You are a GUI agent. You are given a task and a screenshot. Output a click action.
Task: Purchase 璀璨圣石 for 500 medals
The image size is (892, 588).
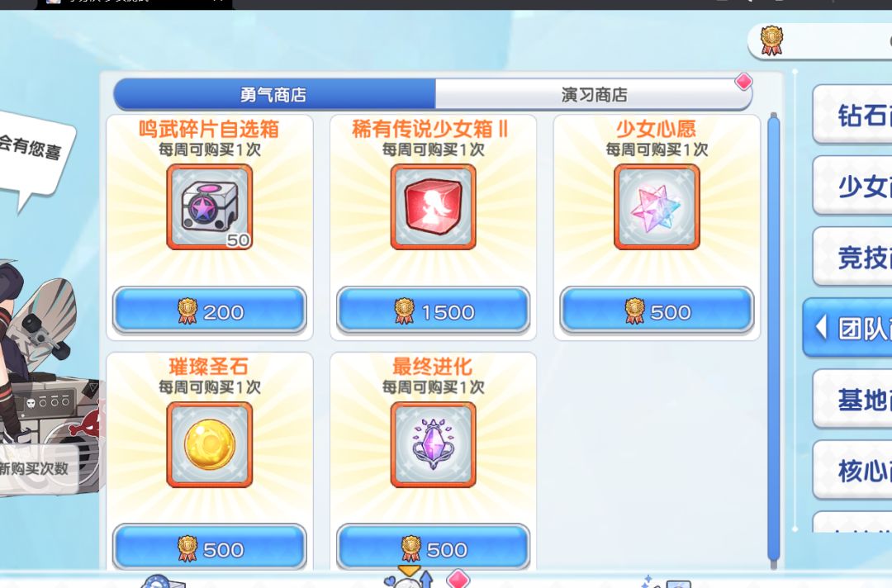click(209, 548)
